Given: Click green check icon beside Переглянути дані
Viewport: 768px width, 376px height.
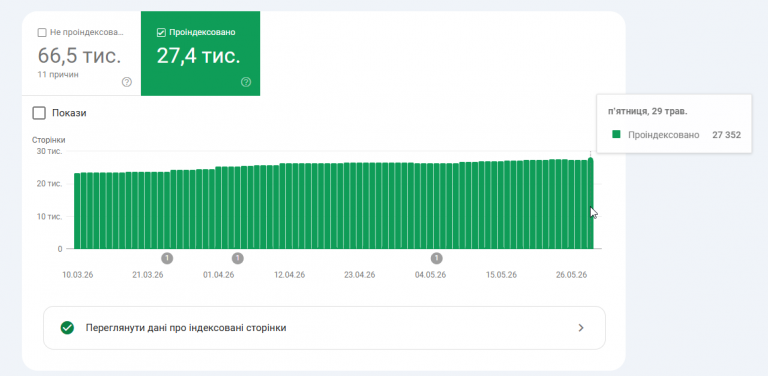Looking at the screenshot, I should click(67, 328).
